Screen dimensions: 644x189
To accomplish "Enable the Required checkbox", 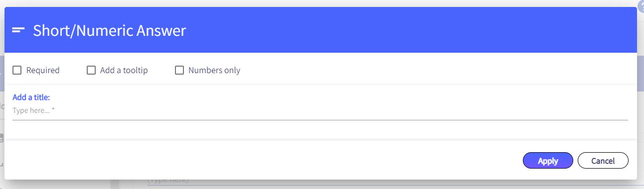I will (x=17, y=70).
